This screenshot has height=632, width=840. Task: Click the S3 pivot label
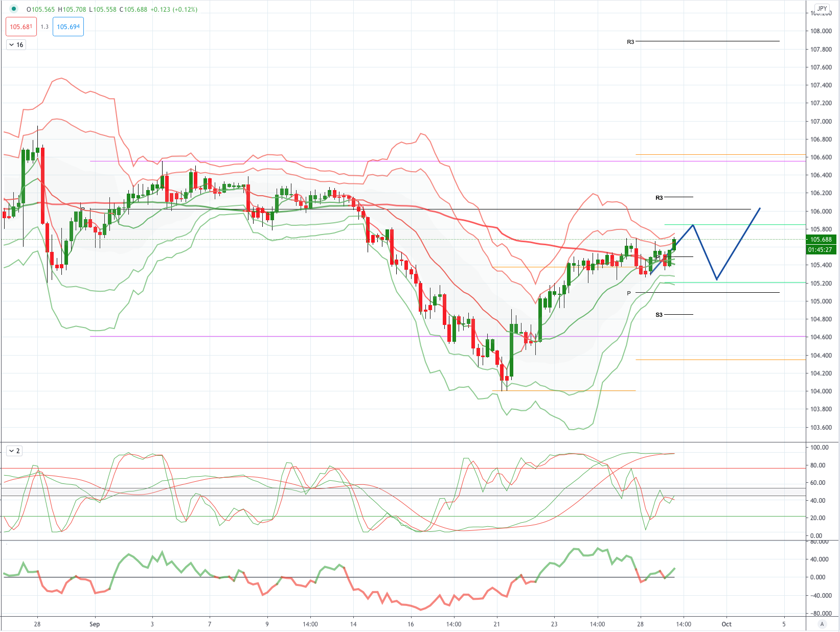pyautogui.click(x=659, y=315)
